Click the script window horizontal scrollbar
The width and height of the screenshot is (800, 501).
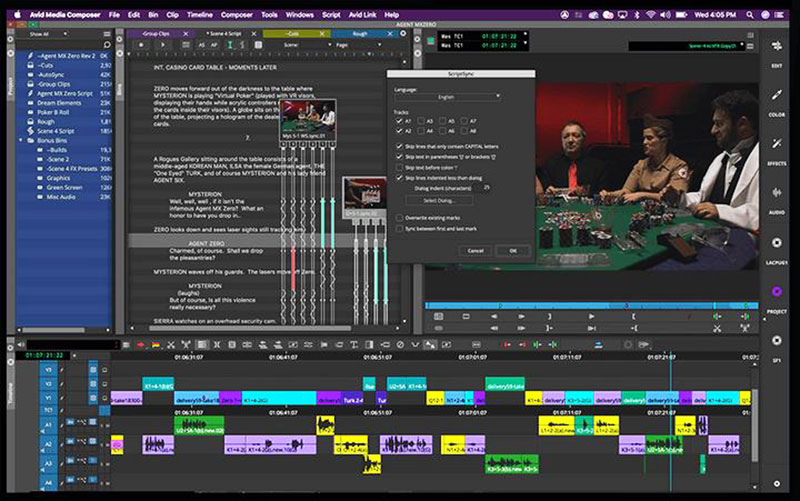click(249, 328)
